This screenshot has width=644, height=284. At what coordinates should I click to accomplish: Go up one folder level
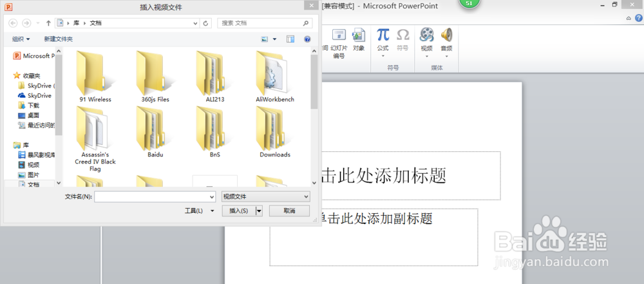click(48, 23)
